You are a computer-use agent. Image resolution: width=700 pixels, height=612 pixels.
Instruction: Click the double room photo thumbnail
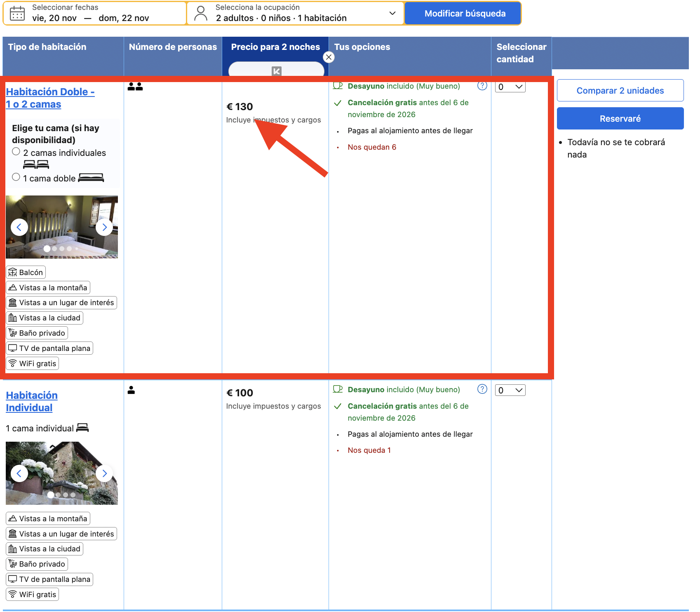click(62, 227)
